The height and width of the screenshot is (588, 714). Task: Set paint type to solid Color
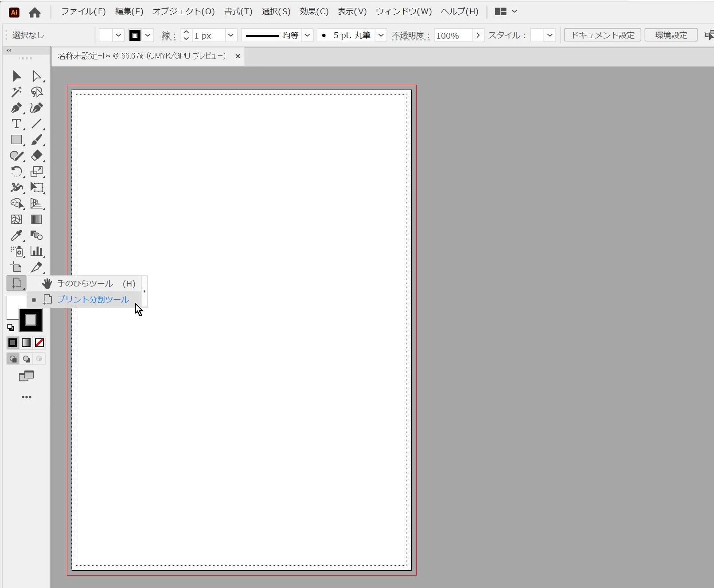coord(13,343)
